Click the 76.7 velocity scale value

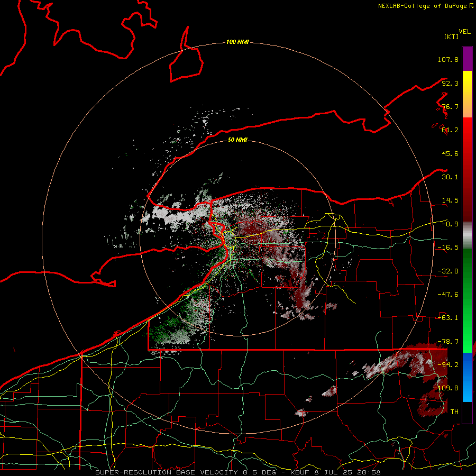(450, 106)
